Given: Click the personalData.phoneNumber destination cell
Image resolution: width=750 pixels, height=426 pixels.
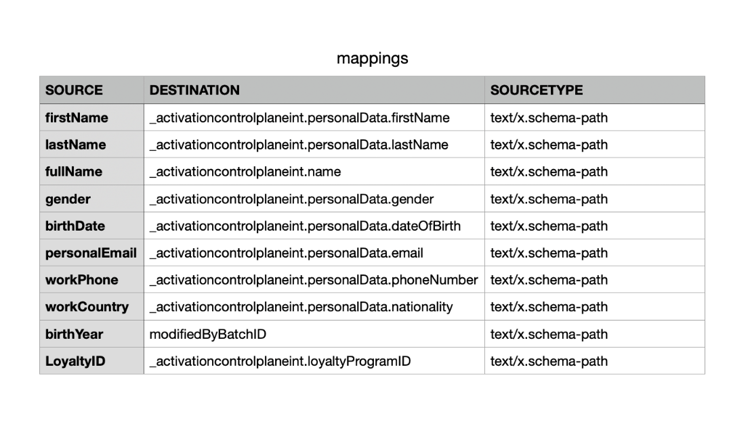Looking at the screenshot, I should point(314,280).
